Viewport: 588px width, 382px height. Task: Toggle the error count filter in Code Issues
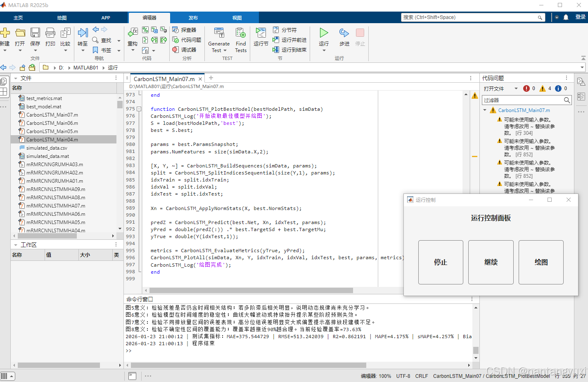click(x=529, y=88)
